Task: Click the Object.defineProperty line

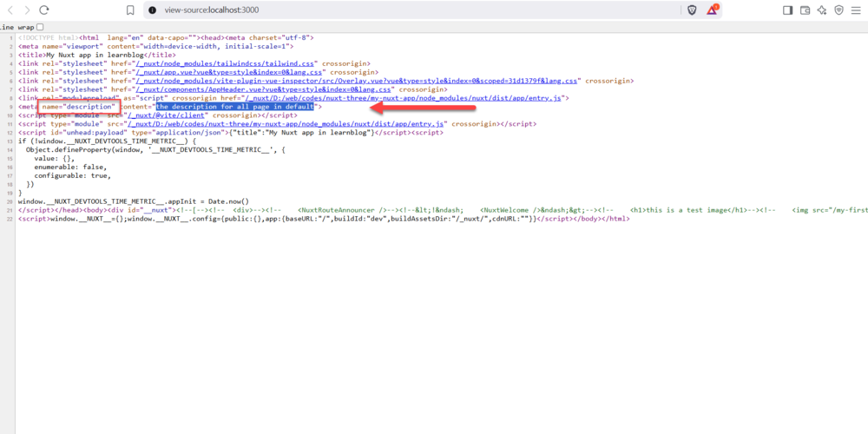Action: 155,149
